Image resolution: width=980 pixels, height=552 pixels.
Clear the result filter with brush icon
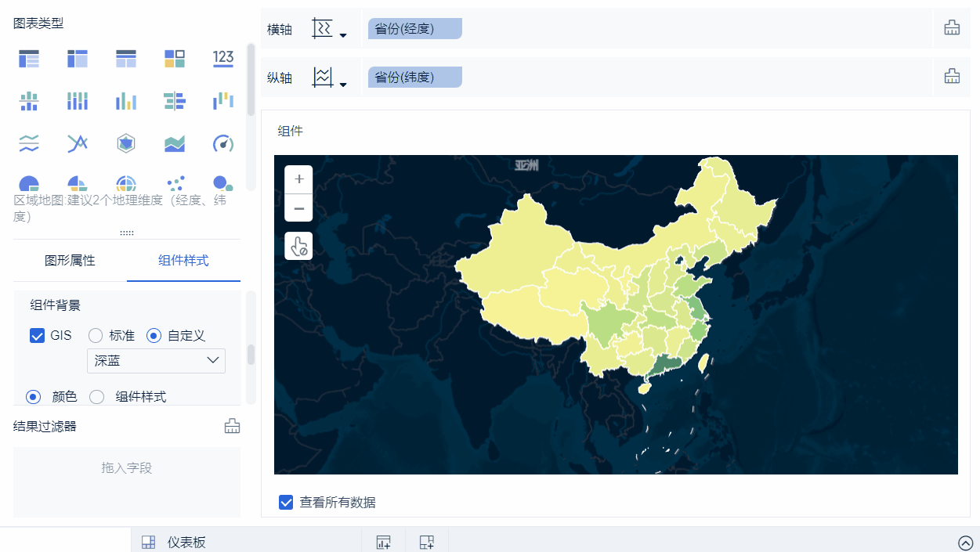tap(232, 426)
